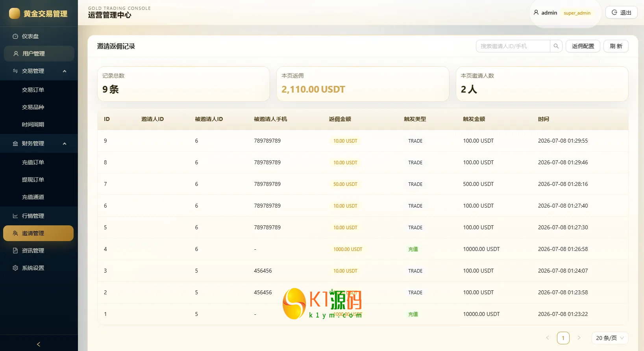Click the 充值 tag in row 1
Image resolution: width=644 pixels, height=351 pixels.
click(x=413, y=314)
